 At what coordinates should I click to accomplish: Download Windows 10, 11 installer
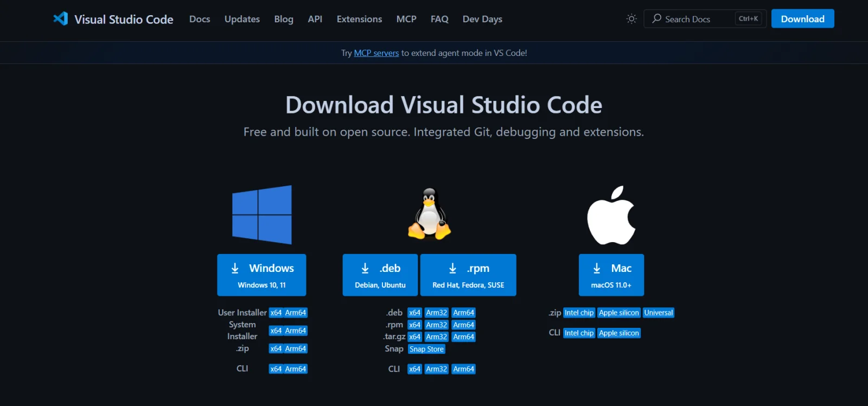point(262,275)
